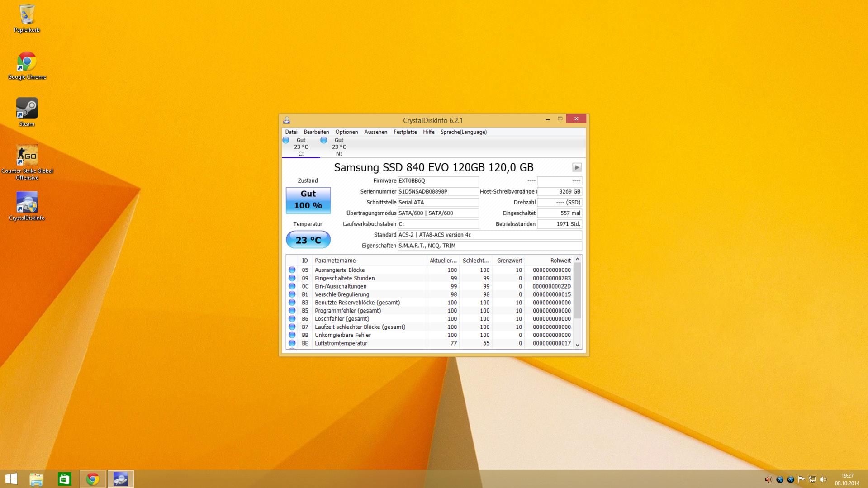
Task: Open the Papierkorb desktop icon
Action: (27, 18)
